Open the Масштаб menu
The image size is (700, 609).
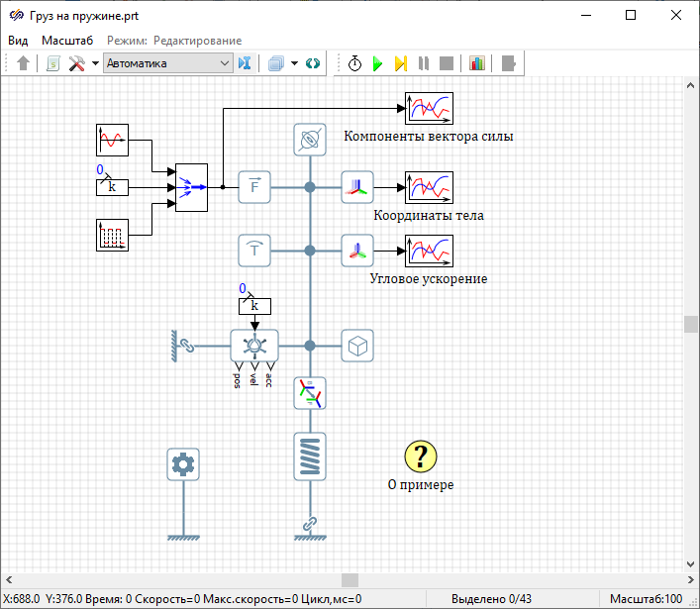point(67,41)
